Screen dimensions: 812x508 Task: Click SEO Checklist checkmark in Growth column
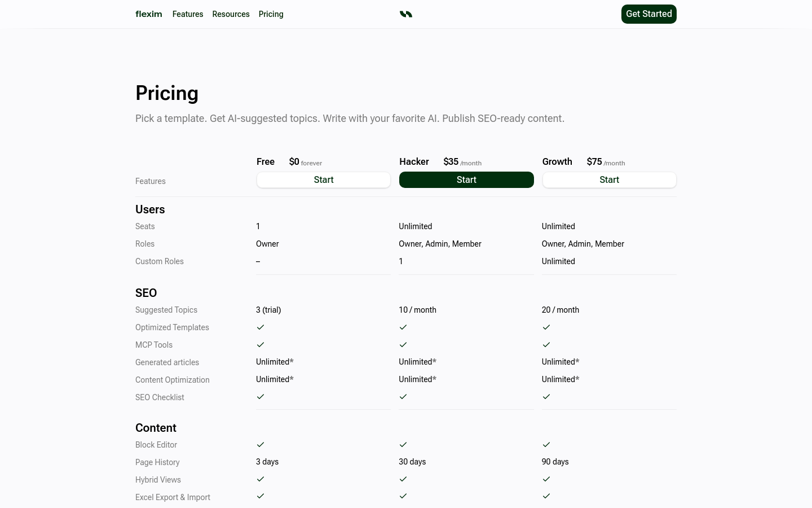pos(546,397)
